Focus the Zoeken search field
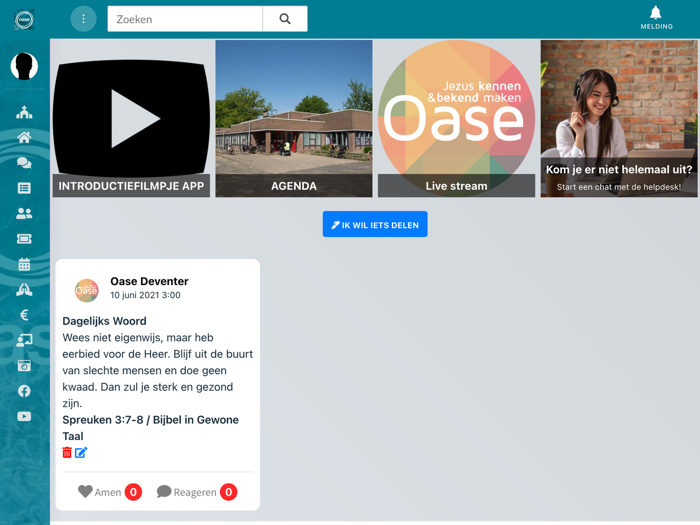 point(185,19)
